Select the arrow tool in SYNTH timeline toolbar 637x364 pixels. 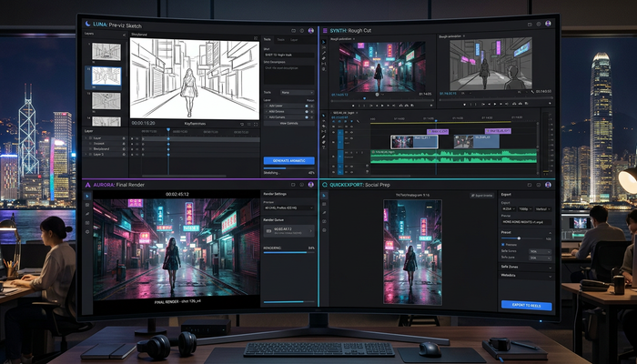tap(324, 116)
